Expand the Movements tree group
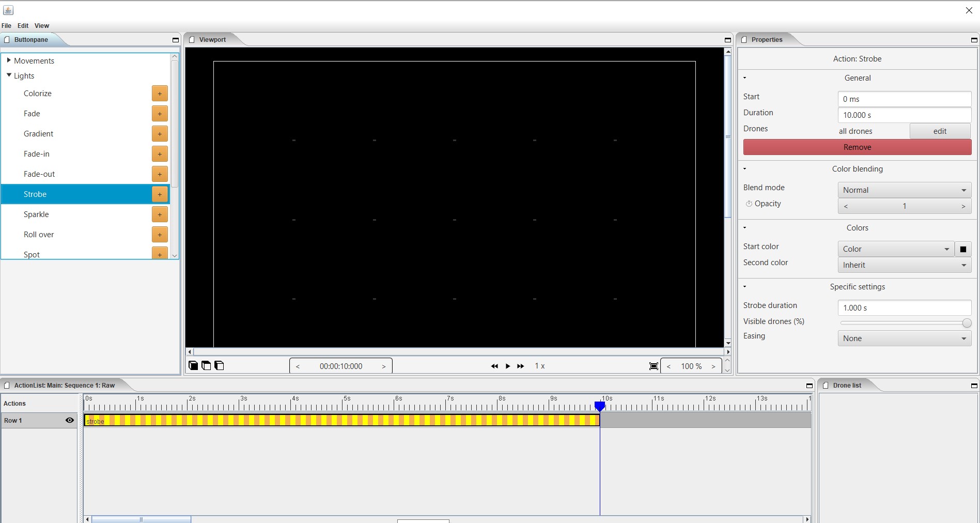This screenshot has width=980, height=523. (x=9, y=60)
